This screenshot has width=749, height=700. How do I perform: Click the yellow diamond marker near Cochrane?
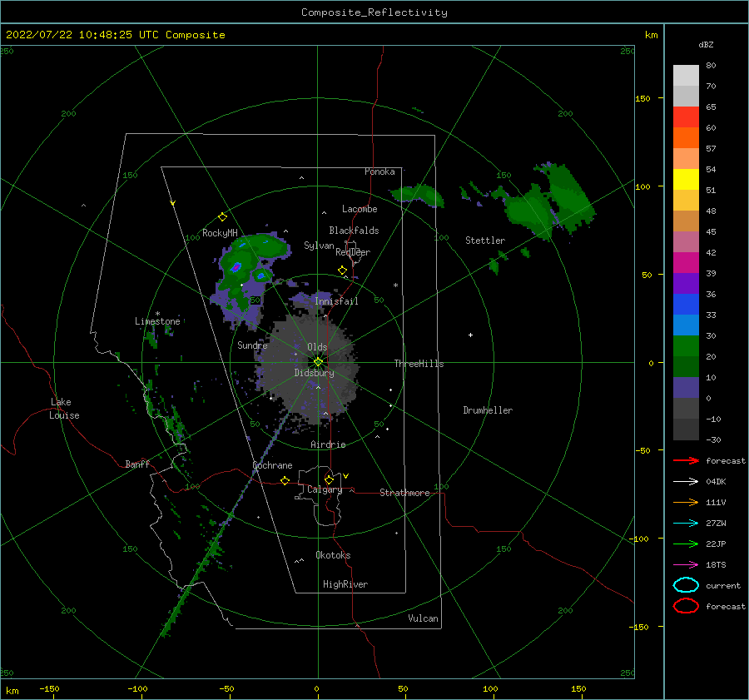click(285, 481)
